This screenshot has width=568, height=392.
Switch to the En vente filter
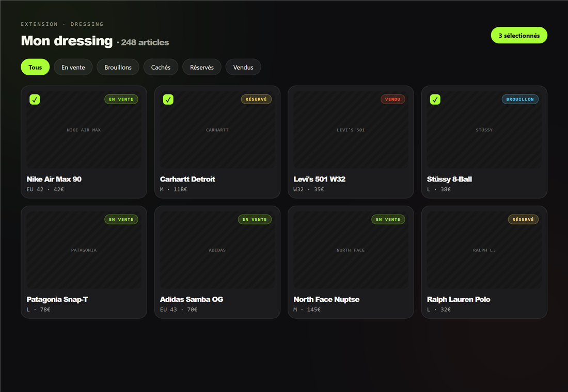73,67
